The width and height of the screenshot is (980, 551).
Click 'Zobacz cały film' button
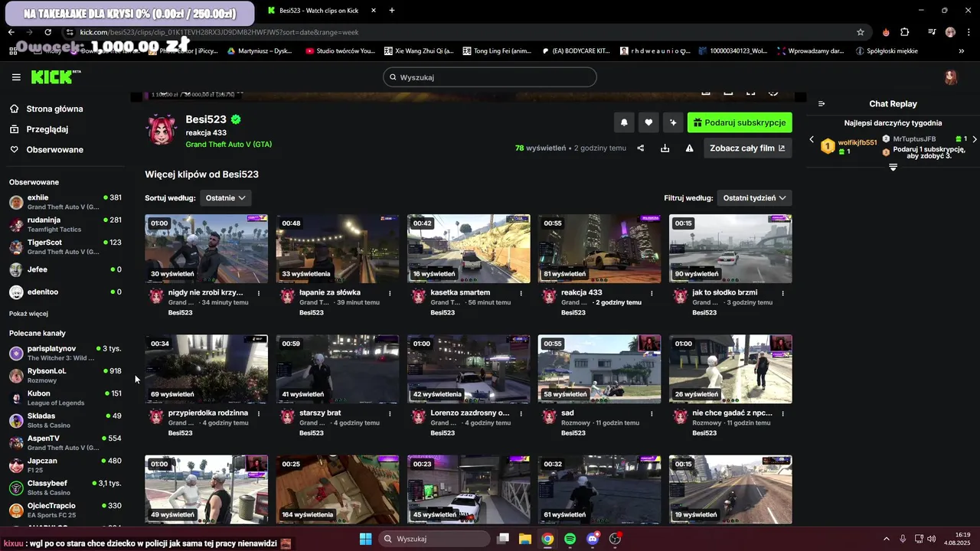tap(747, 148)
